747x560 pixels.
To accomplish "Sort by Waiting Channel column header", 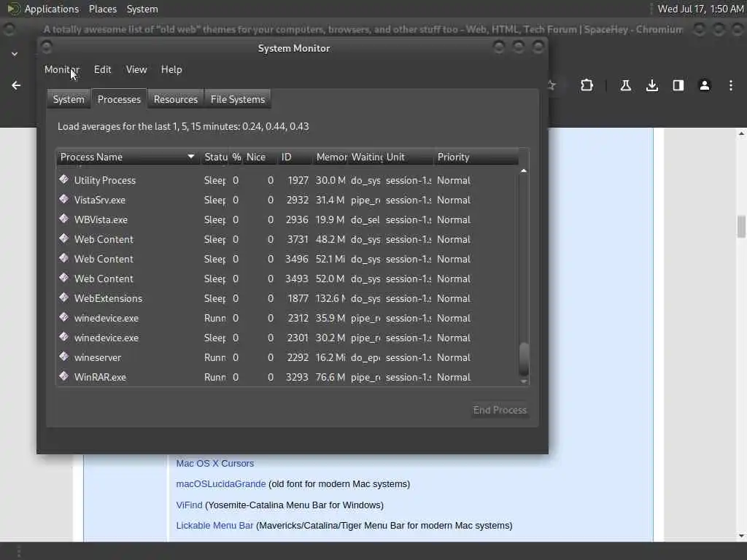I will 366,157.
